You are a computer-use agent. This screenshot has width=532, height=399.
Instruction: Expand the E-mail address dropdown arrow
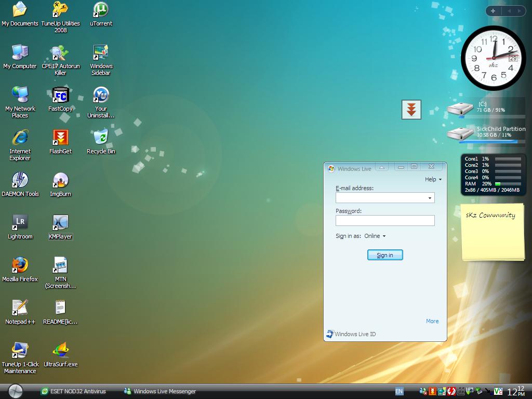coord(430,198)
